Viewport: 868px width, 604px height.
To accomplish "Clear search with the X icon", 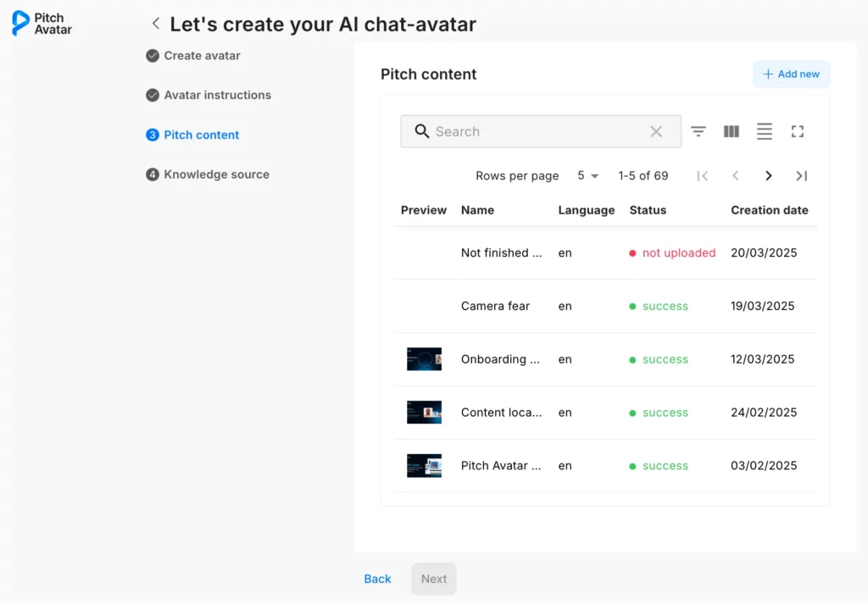I will (656, 131).
